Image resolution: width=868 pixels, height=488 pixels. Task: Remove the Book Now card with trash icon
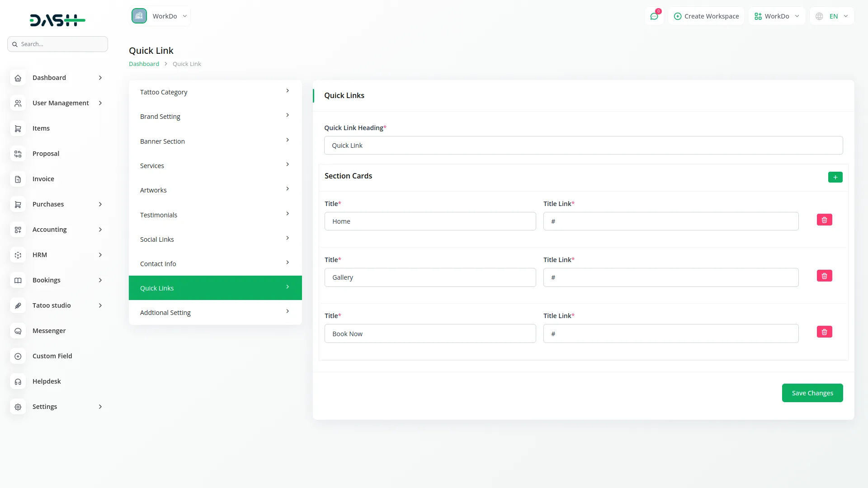tap(824, 332)
